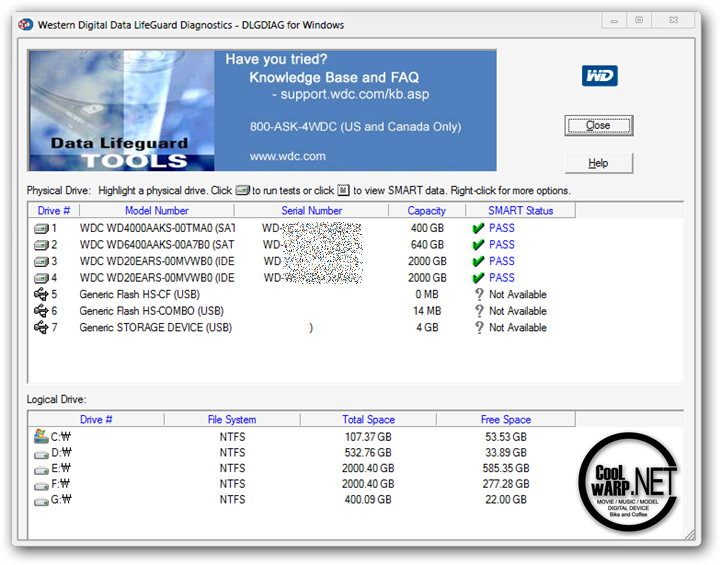Click the hard disk icon for drive 1
Image resolution: width=720 pixels, height=565 pixels.
41,228
